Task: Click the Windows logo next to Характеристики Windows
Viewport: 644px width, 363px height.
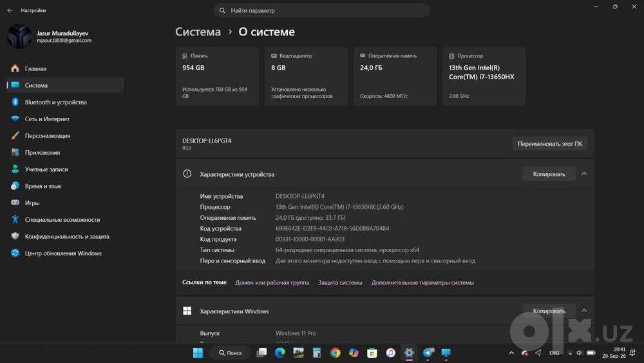Action: coord(187,311)
